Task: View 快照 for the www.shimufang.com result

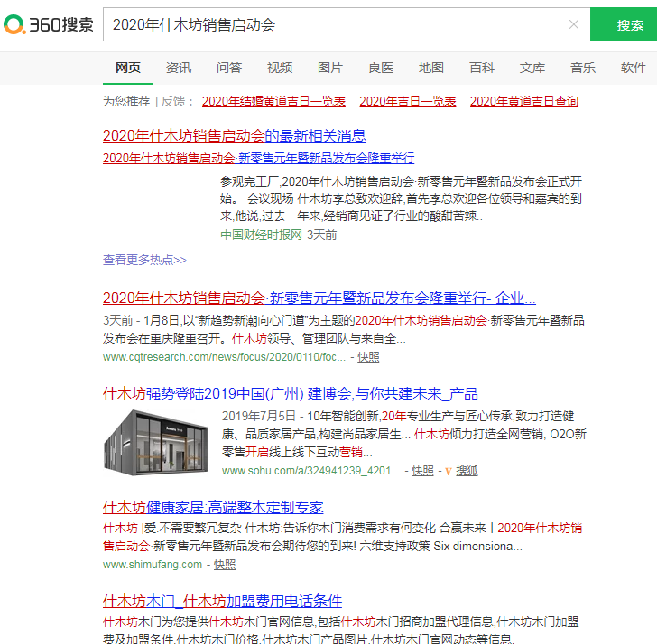Action: pos(225,564)
